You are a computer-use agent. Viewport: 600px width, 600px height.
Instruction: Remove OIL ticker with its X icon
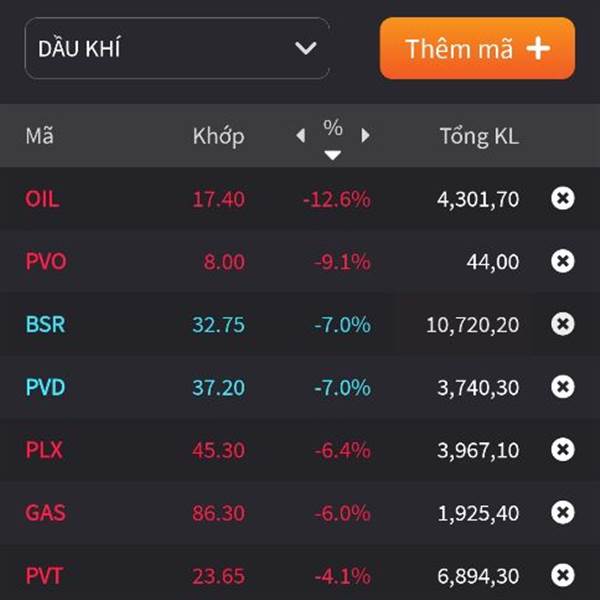tap(563, 199)
